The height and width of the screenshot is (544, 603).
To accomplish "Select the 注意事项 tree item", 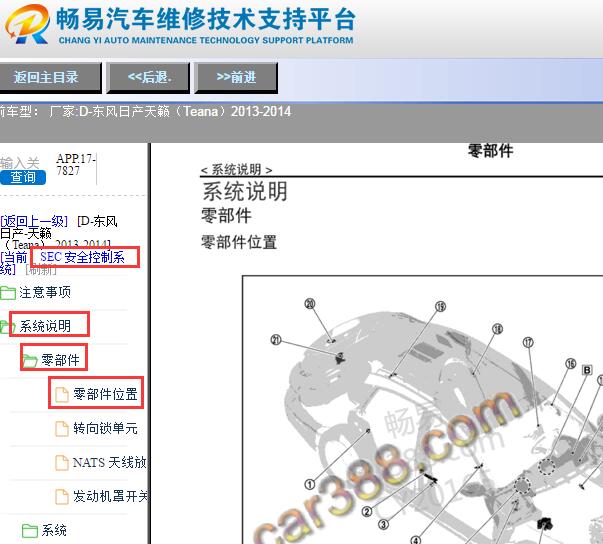I will (45, 293).
